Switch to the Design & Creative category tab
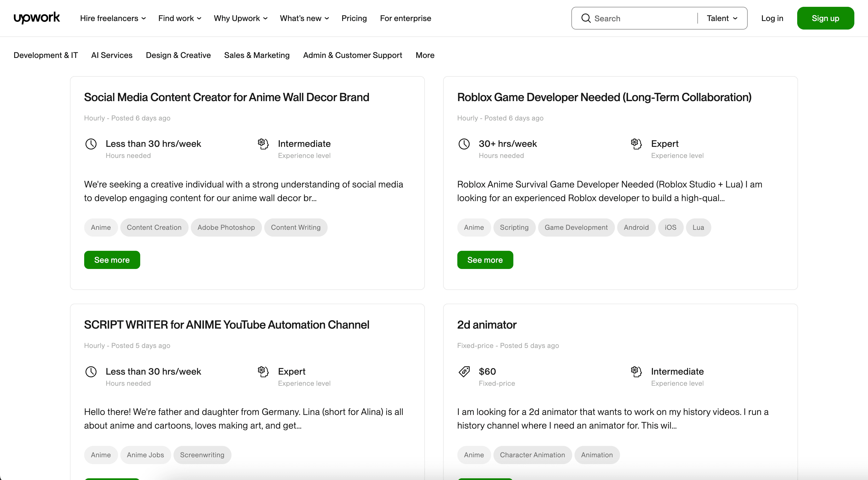This screenshot has width=868, height=480. point(178,55)
